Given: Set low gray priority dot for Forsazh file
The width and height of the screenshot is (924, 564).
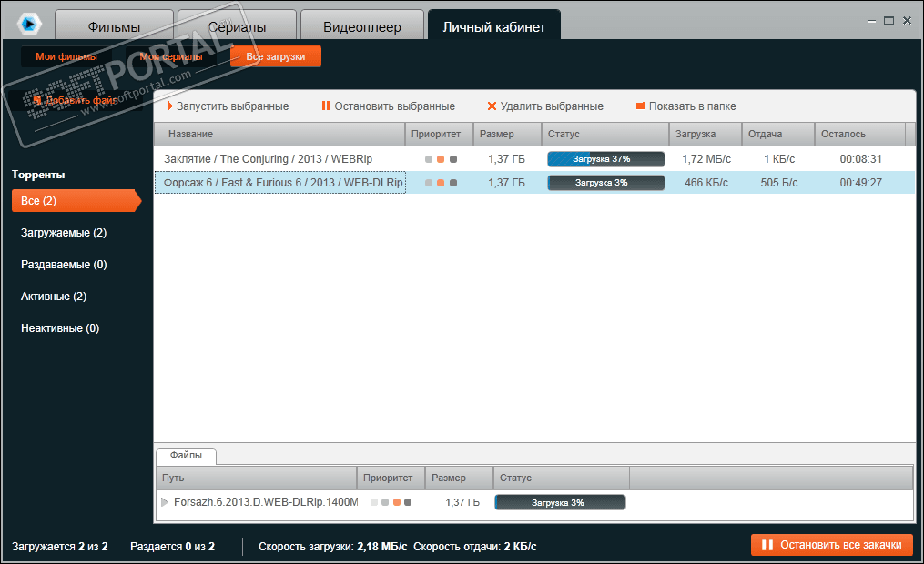Looking at the screenshot, I should 385,502.
